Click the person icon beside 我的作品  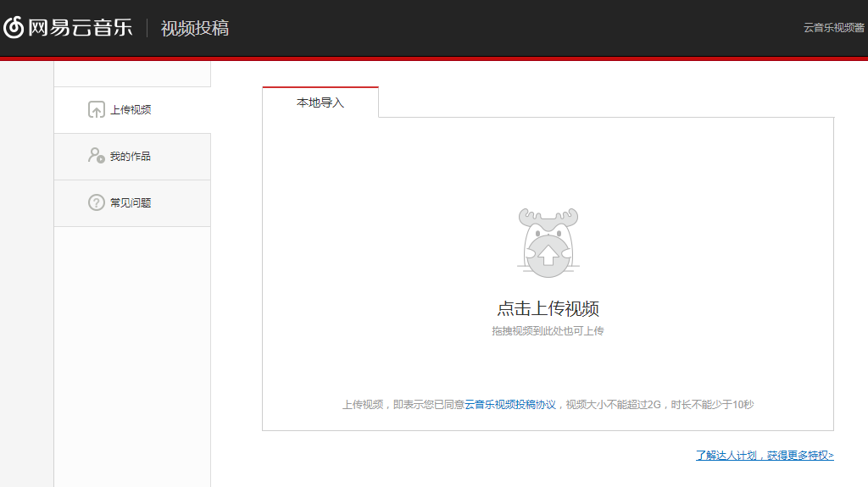coord(97,156)
